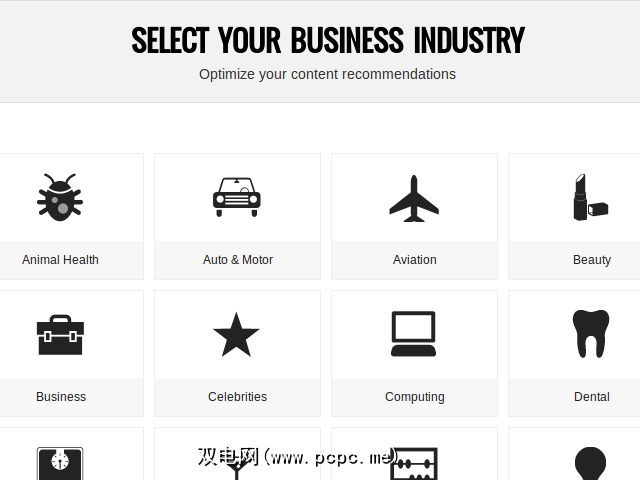Click the bug icon for Animal Health

[x=60, y=197]
